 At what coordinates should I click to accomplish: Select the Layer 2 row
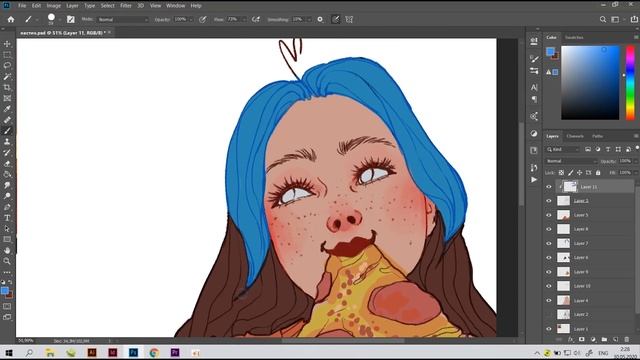(590, 315)
